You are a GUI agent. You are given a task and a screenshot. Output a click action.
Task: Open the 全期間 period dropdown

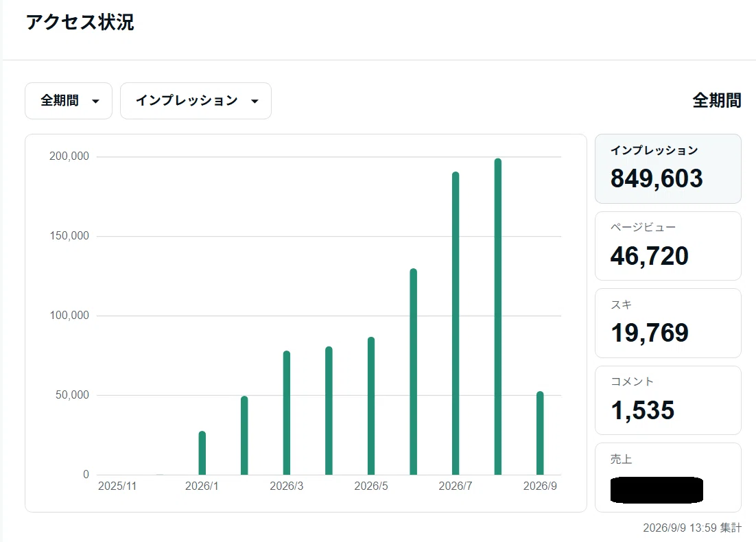point(69,101)
